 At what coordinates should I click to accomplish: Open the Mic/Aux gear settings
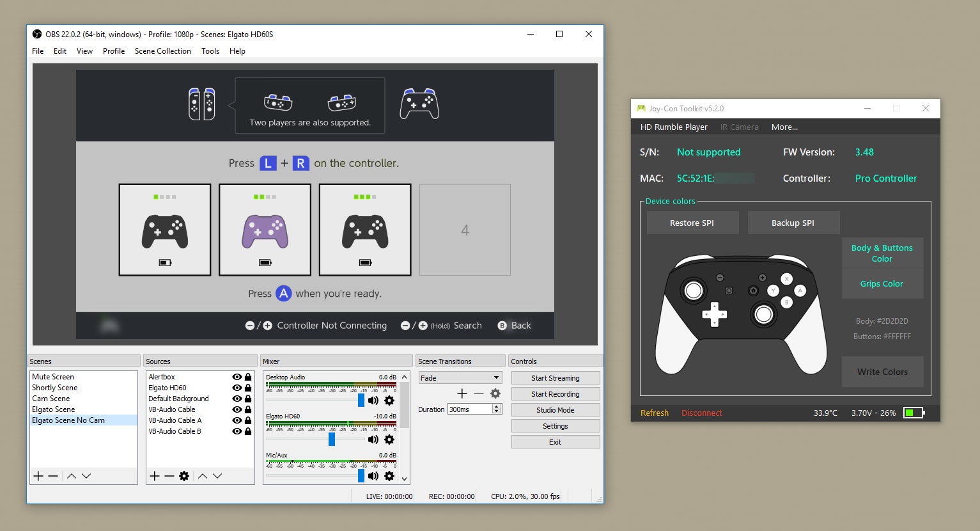(389, 476)
